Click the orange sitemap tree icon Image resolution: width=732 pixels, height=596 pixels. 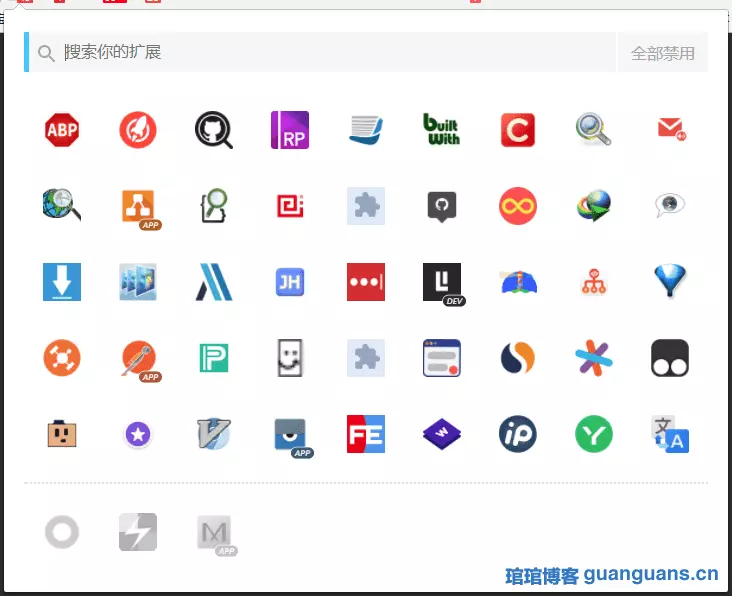click(x=594, y=282)
